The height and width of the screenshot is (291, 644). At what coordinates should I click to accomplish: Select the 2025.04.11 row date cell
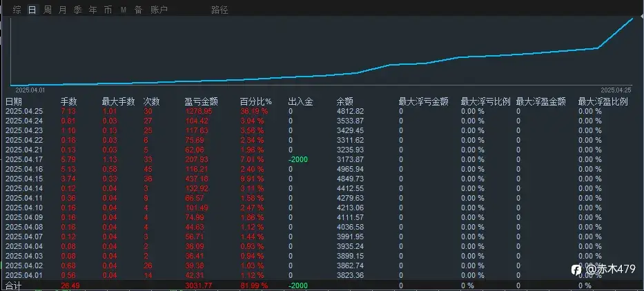[x=24, y=198]
